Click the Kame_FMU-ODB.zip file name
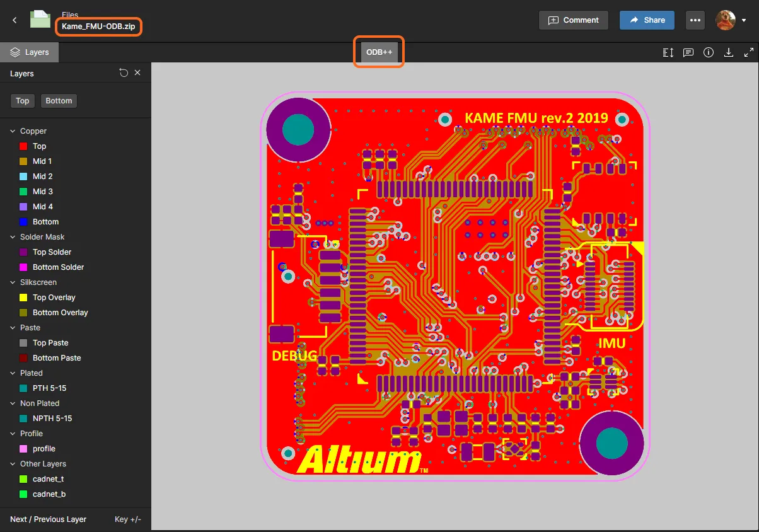This screenshot has height=532, width=759. 98,26
